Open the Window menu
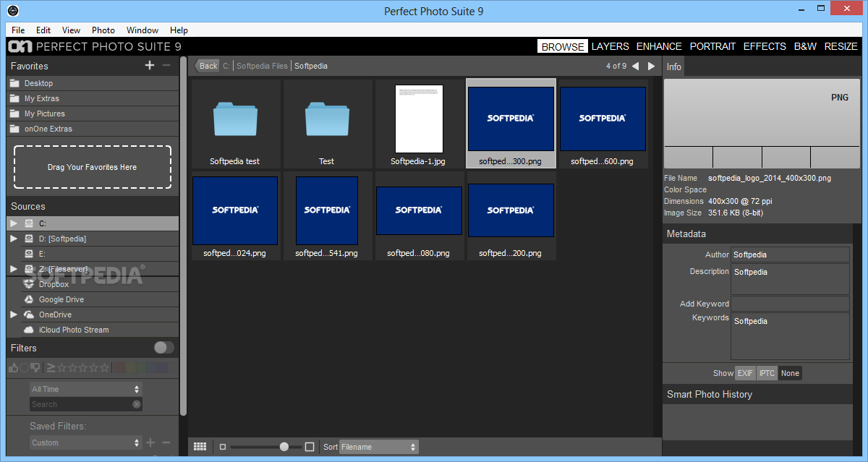868x462 pixels. coord(142,30)
